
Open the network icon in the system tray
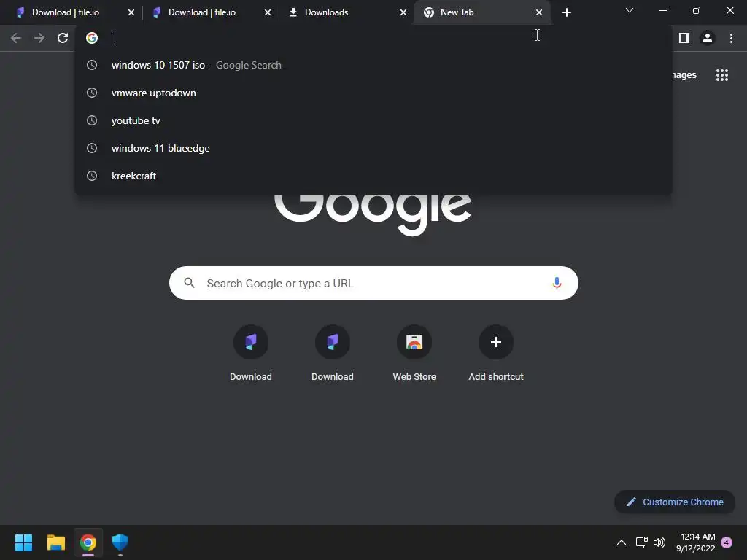(642, 542)
